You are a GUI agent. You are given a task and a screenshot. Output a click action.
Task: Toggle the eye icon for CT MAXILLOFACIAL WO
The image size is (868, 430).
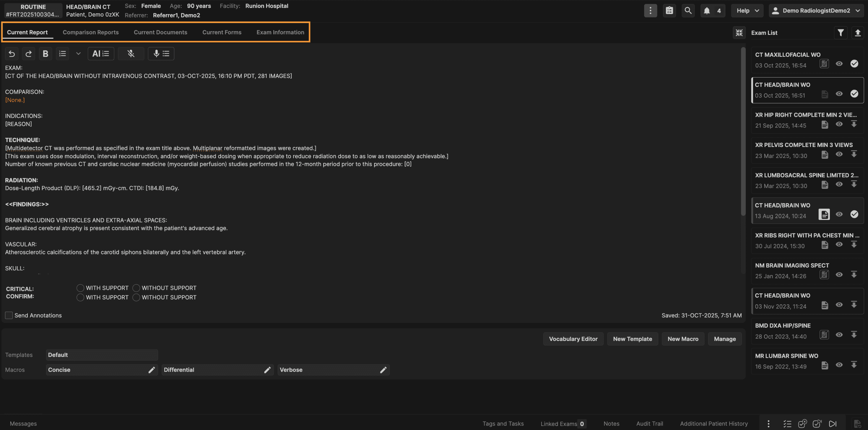pos(839,64)
